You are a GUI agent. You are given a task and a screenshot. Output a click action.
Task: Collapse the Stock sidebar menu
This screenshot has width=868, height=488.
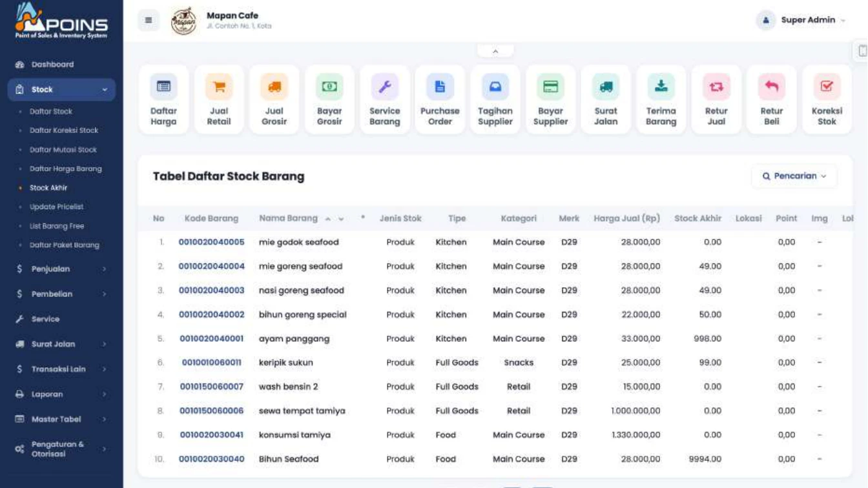pos(62,90)
